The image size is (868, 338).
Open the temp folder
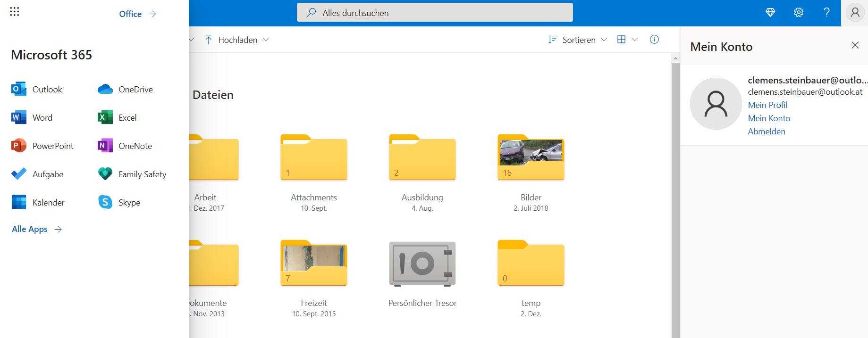(531, 263)
